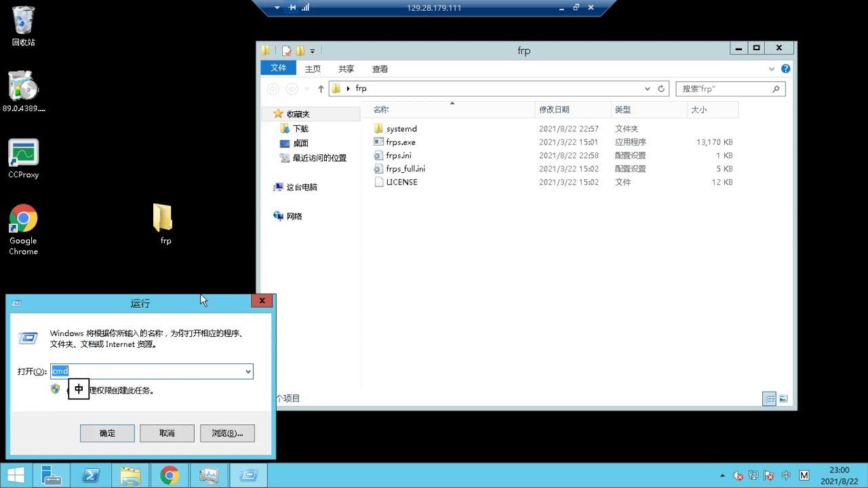This screenshot has height=488, width=868.
Task: Click the Action Center flag tray icon
Action: click(x=770, y=476)
